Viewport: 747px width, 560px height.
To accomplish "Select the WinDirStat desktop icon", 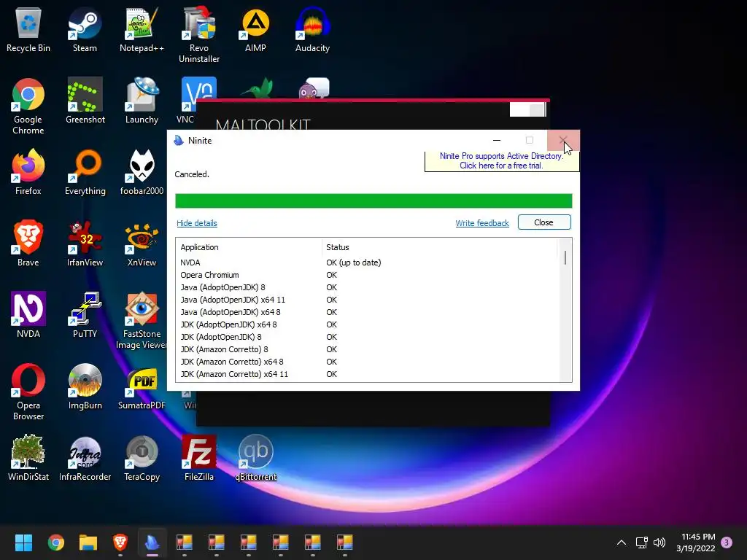I will click(x=28, y=458).
